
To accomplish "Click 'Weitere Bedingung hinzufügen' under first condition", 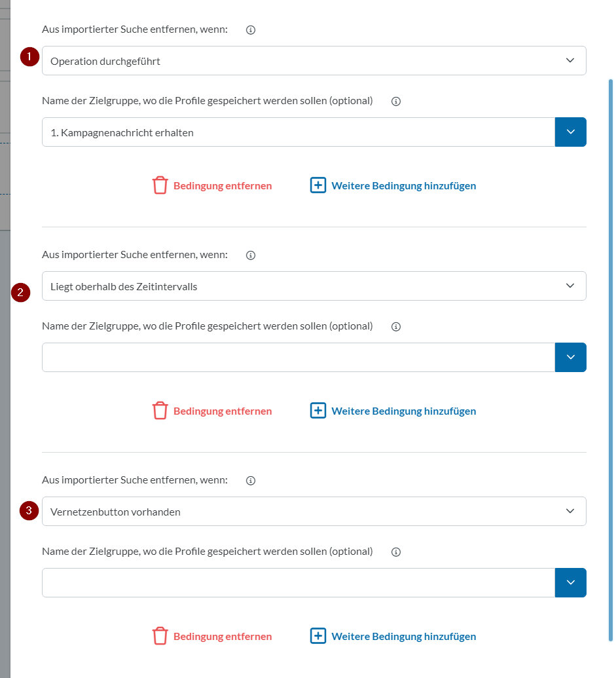I will (x=403, y=186).
